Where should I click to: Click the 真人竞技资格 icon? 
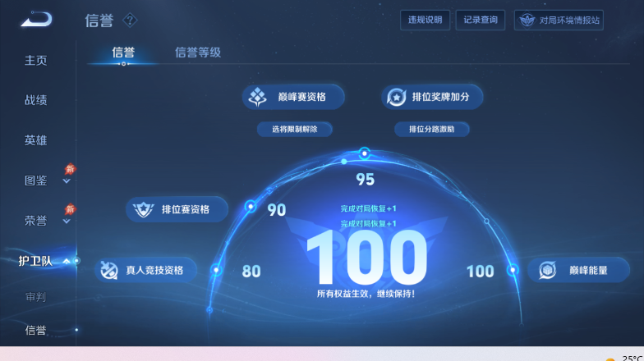pos(109,270)
